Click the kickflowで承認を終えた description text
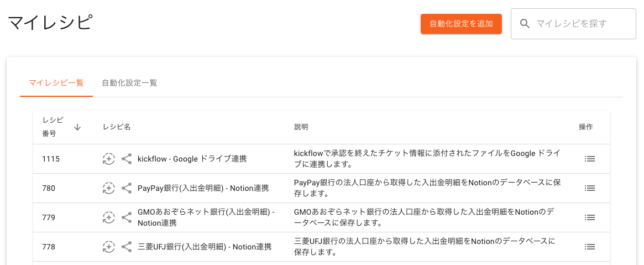 click(427, 159)
